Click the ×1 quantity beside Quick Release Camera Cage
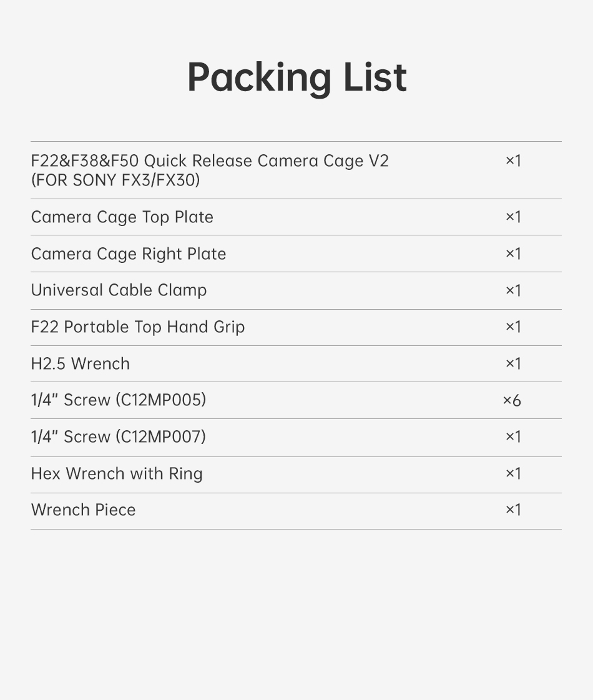The height and width of the screenshot is (700, 593). (x=513, y=160)
